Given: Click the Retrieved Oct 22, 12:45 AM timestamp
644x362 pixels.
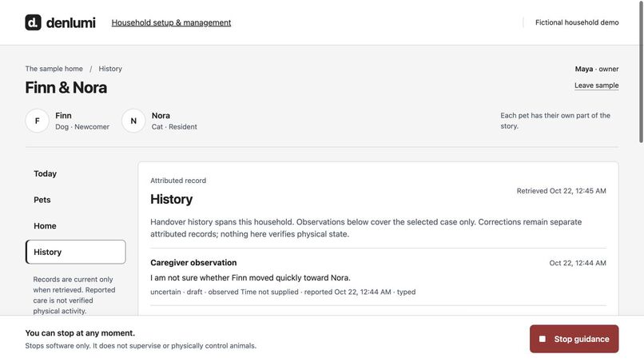Looking at the screenshot, I should pyautogui.click(x=561, y=191).
